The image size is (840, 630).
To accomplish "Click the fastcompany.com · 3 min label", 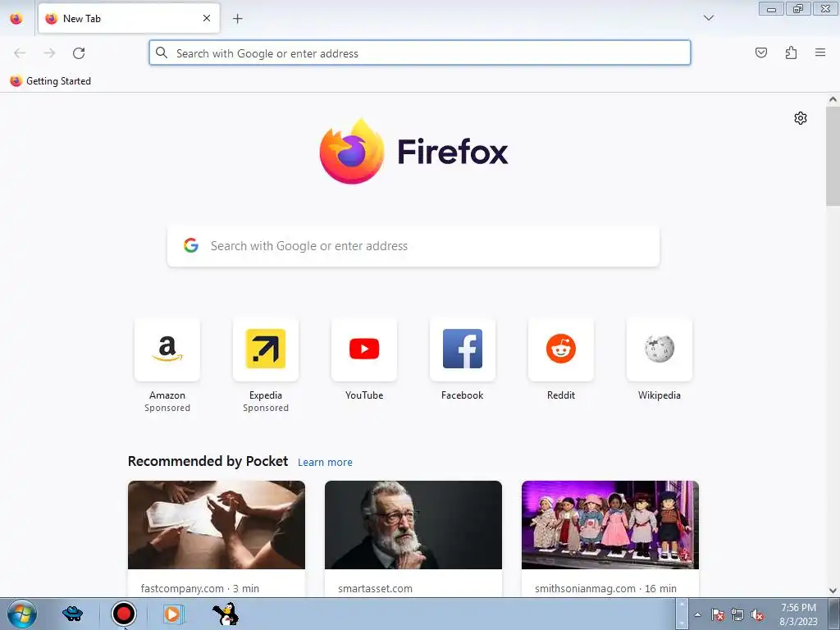I will (x=200, y=588).
